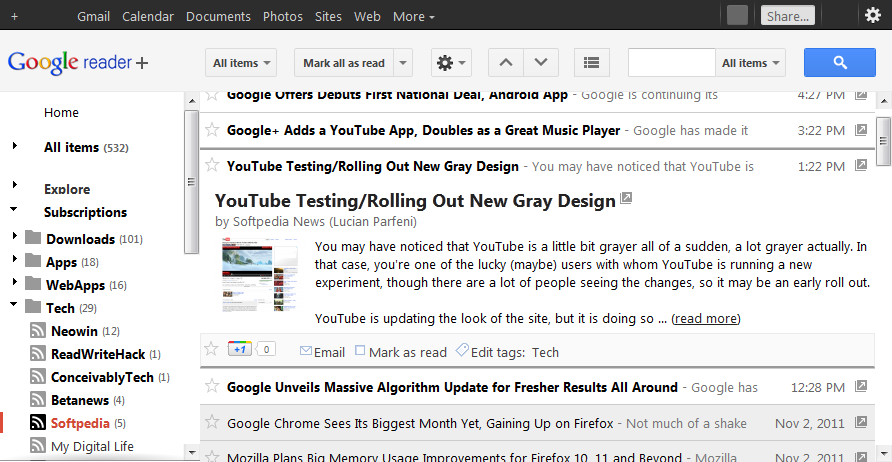
Task: Click the +1 button
Action: click(x=239, y=349)
